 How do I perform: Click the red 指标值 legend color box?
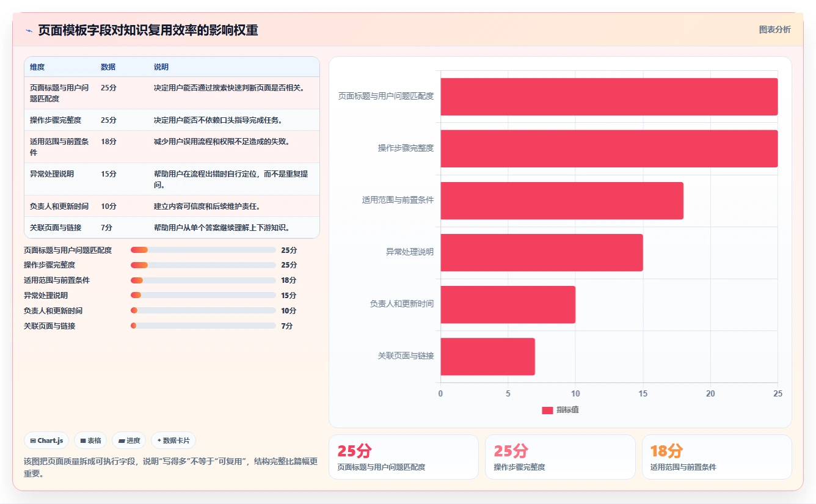click(x=547, y=411)
